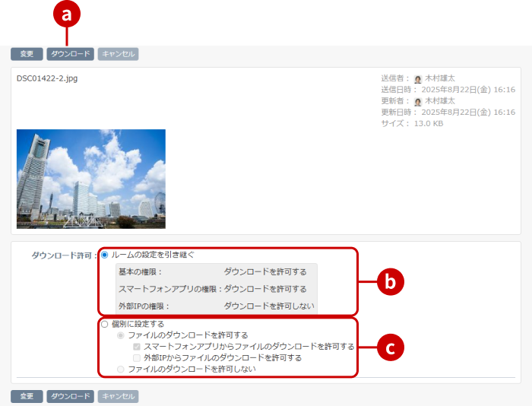This screenshot has width=532, height=406.
Task: Select ルームの設定を引き継ぐ radio option
Action: coord(105,255)
